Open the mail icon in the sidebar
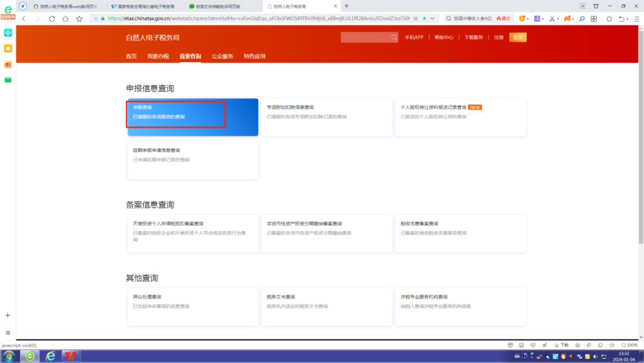 (8, 80)
